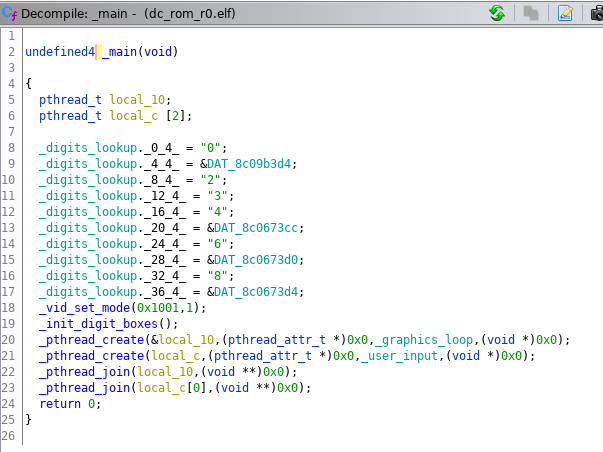
Task: Click local_c[0] argument on line 23
Action: pos(172,388)
